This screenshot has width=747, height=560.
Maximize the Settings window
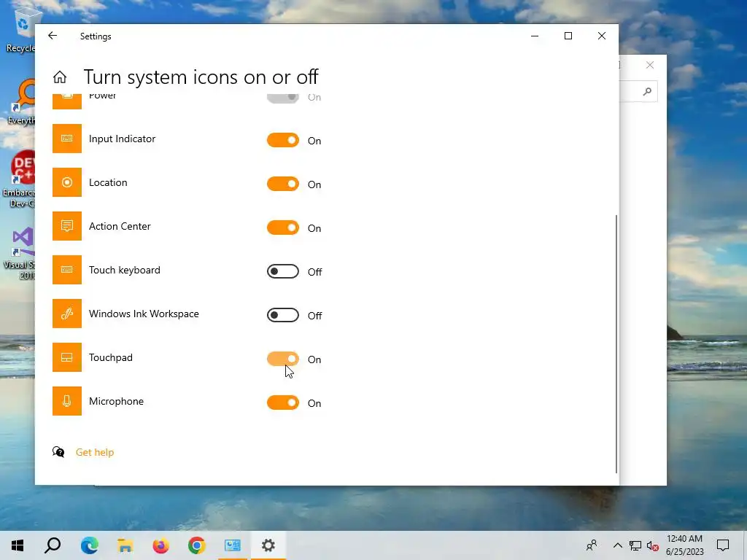568,36
